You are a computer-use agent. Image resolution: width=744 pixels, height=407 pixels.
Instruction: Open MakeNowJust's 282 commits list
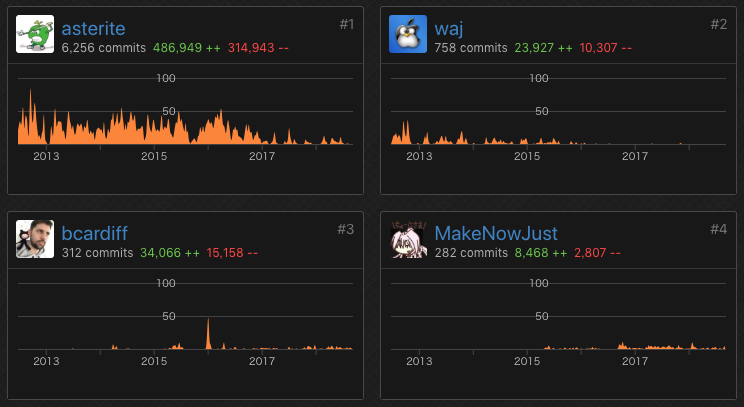(x=470, y=253)
